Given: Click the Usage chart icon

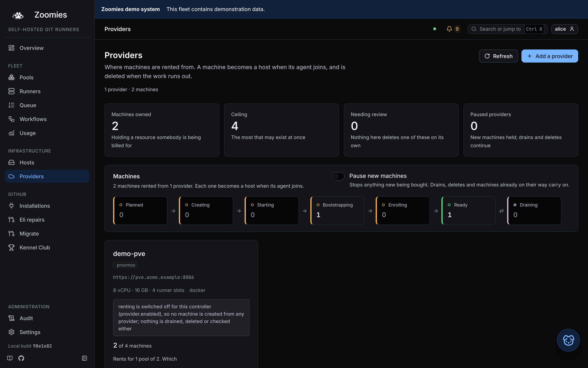Looking at the screenshot, I should coord(11,133).
